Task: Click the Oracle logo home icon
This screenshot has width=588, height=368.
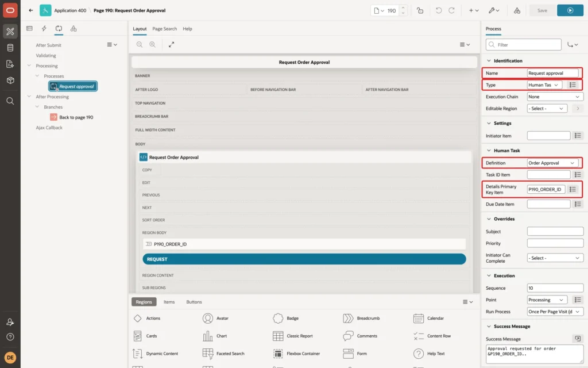Action: click(x=10, y=10)
